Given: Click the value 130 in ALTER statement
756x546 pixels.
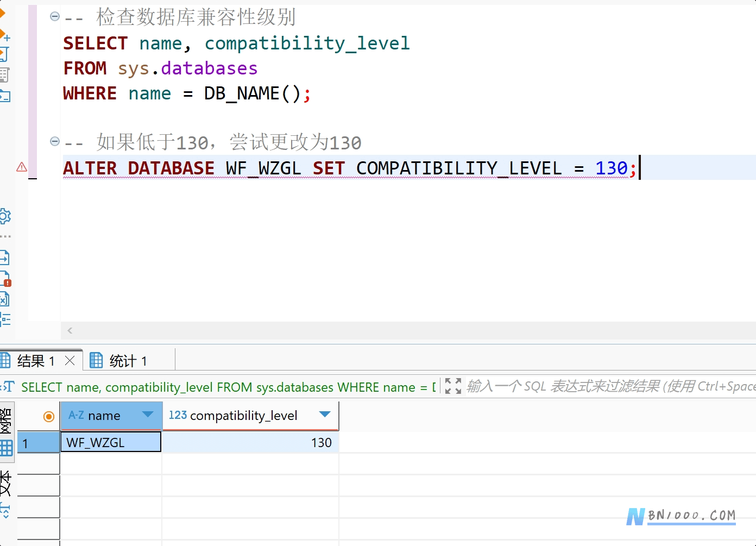Looking at the screenshot, I should point(612,168).
